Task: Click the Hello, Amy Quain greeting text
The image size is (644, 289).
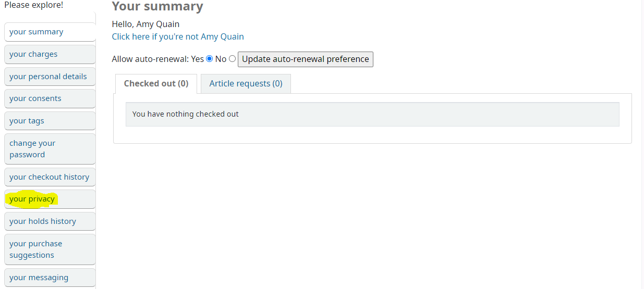Action: (x=145, y=24)
